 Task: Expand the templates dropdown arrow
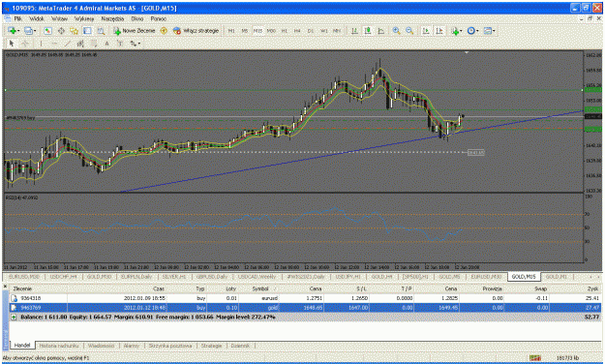click(x=494, y=31)
